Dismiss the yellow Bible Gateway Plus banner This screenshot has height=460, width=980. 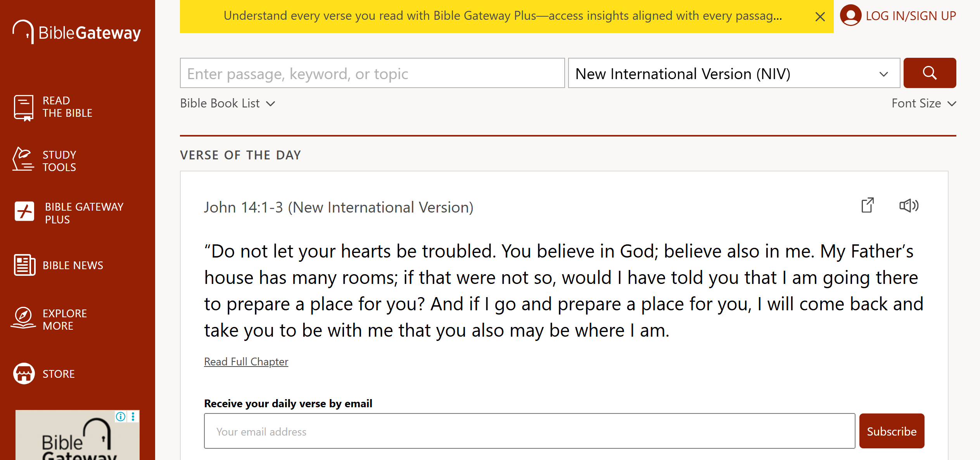pos(820,17)
